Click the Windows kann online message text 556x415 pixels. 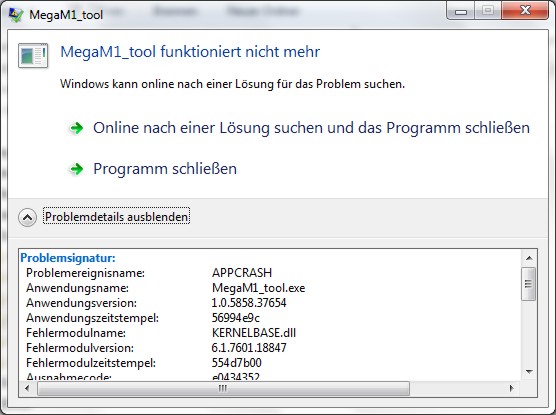coord(232,84)
